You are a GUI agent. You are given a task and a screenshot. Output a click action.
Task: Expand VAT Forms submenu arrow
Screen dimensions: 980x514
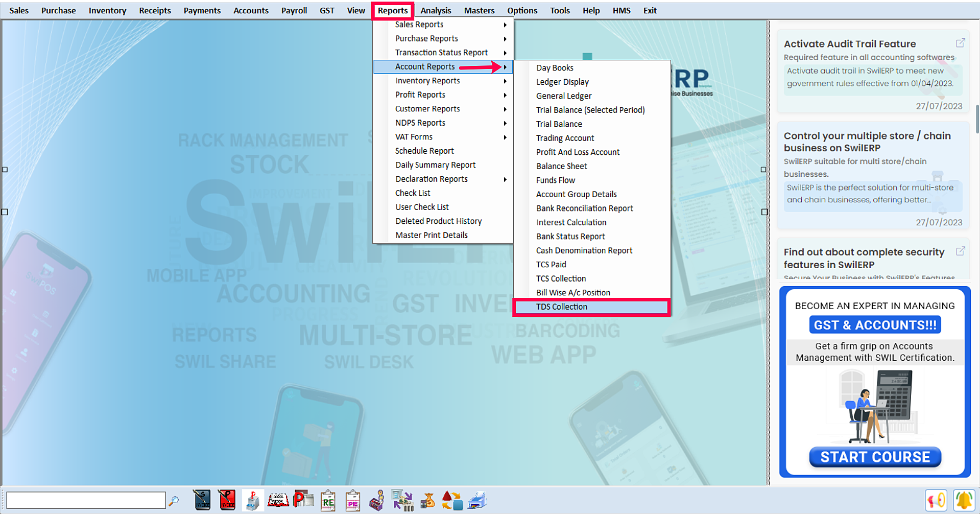[x=505, y=137]
